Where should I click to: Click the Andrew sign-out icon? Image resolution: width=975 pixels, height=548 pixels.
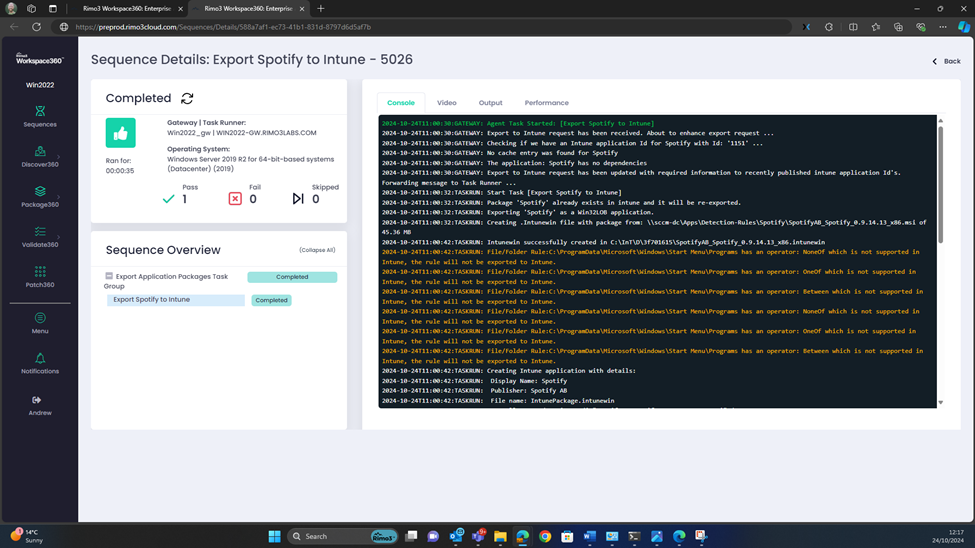click(x=40, y=400)
